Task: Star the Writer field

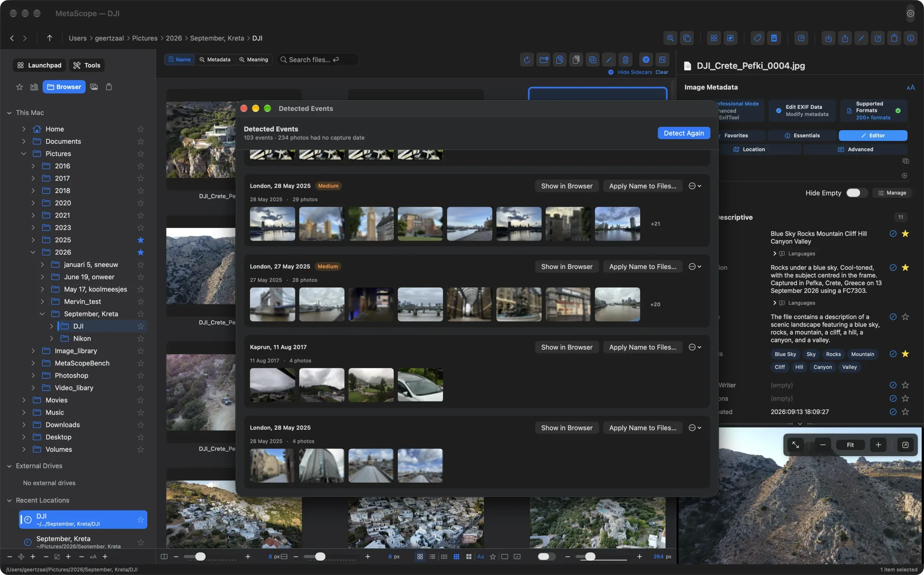Action: click(x=905, y=385)
